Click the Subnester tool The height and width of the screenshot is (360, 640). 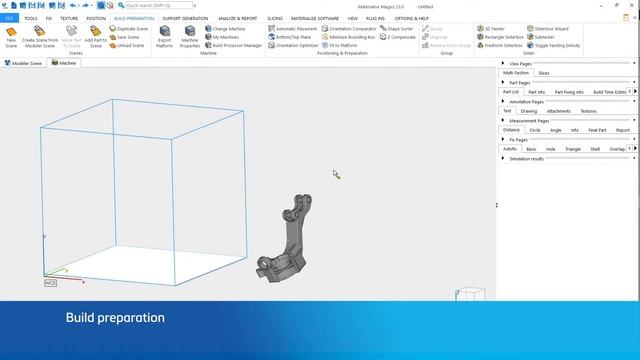coord(540,37)
